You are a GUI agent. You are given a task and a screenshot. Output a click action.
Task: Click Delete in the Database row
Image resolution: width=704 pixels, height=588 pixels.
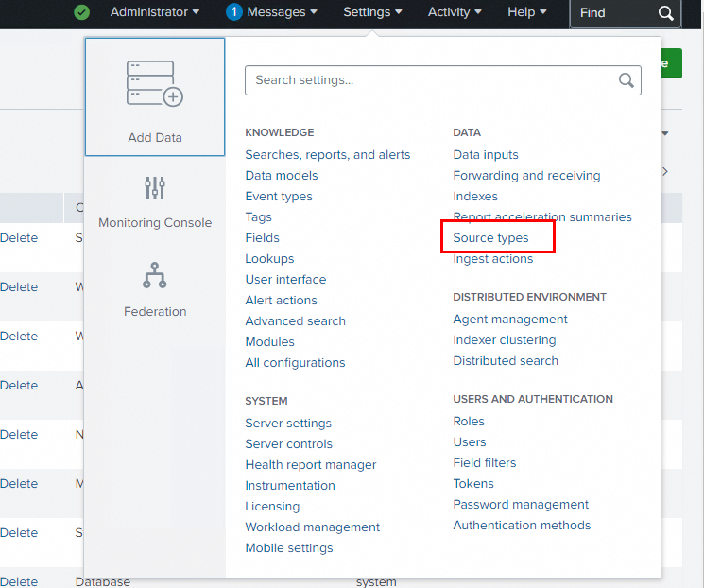point(19,581)
